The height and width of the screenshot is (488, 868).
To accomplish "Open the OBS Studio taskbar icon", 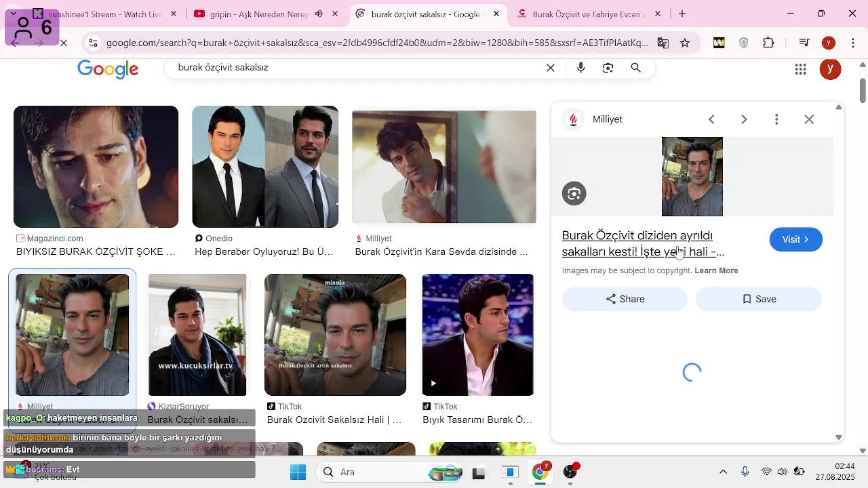I will click(570, 472).
